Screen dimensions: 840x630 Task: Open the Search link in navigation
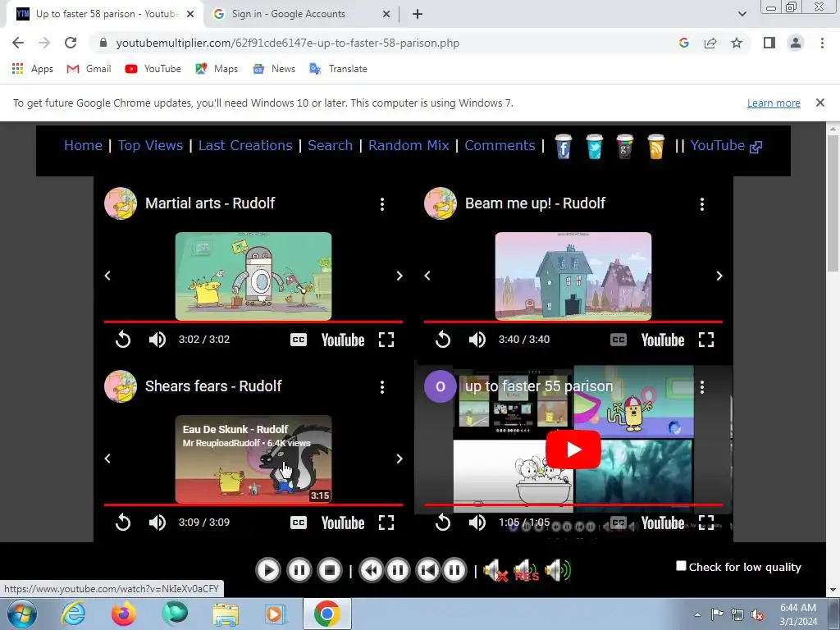pos(330,145)
